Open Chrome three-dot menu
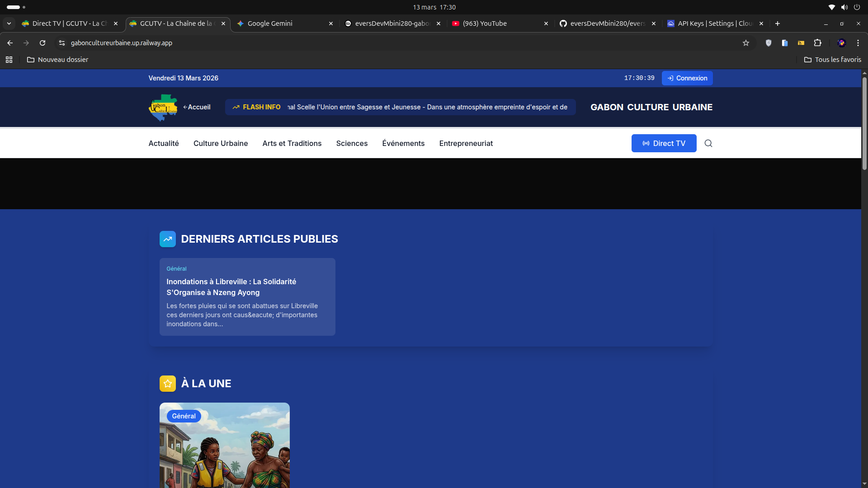868x488 pixels. pyautogui.click(x=858, y=43)
